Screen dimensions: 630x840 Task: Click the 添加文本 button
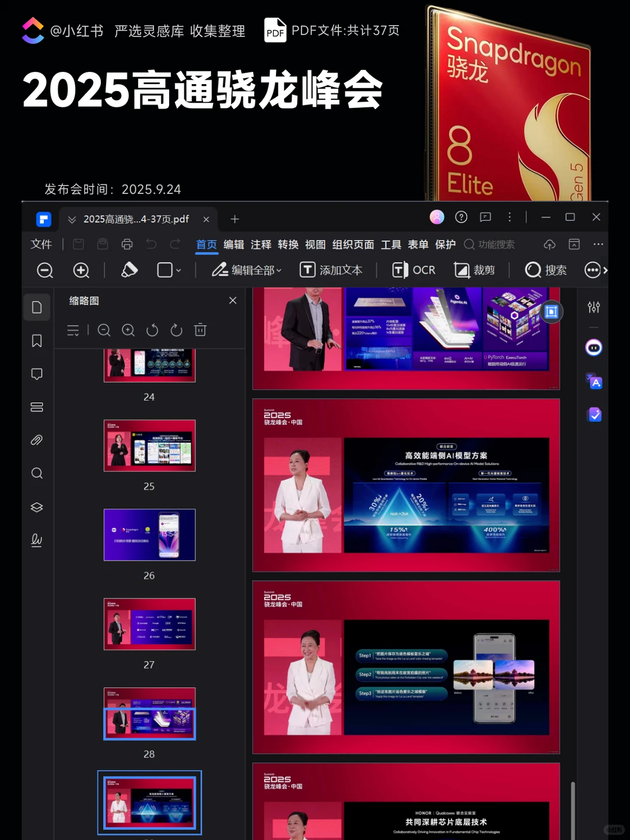coord(331,270)
